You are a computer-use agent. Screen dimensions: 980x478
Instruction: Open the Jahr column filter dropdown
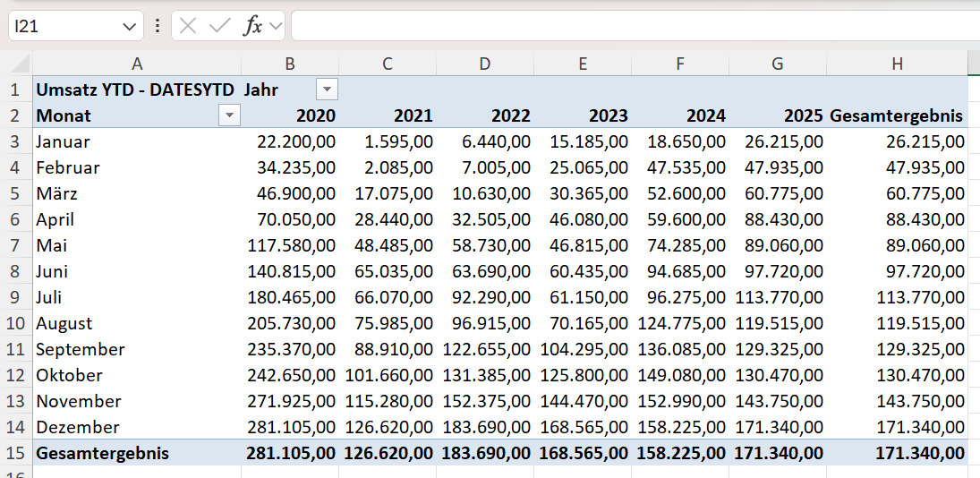click(x=327, y=90)
